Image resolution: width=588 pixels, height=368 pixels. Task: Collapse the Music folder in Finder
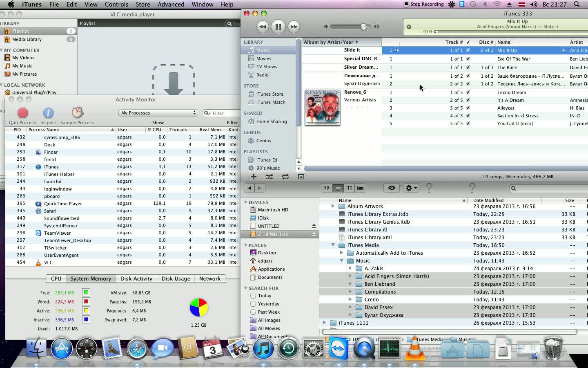342,261
